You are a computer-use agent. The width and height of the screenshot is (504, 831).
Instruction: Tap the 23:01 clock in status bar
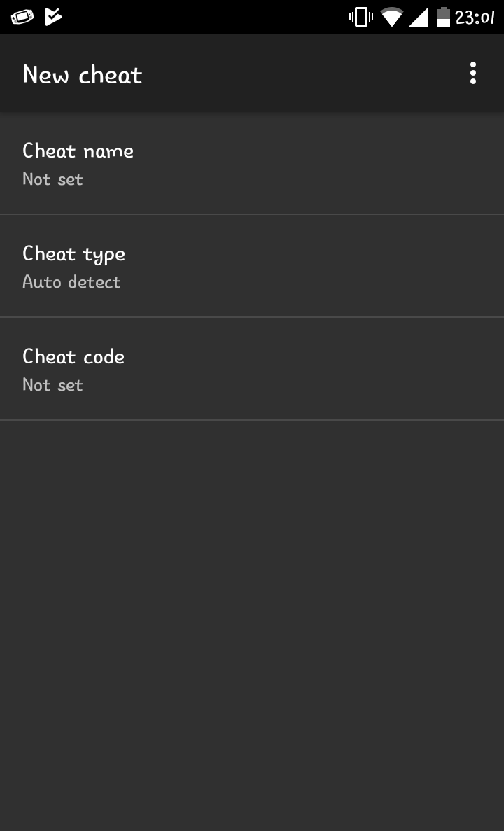[475, 17]
